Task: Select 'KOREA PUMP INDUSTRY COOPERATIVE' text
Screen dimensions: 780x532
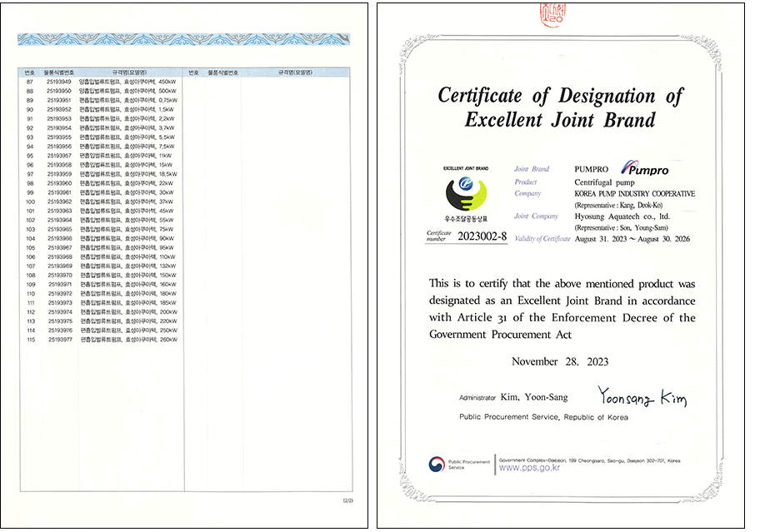Action: click(x=635, y=194)
